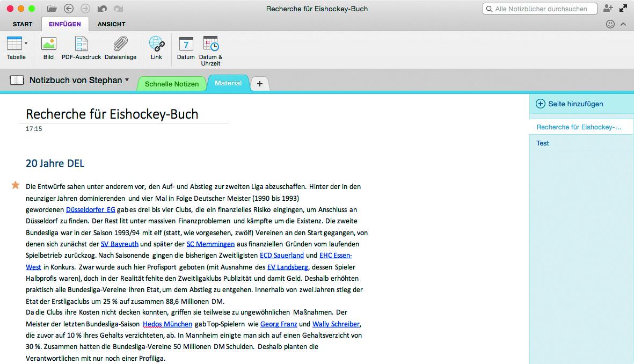Follow the SC Memmingen link
The height and width of the screenshot is (364, 634).
[210, 244]
